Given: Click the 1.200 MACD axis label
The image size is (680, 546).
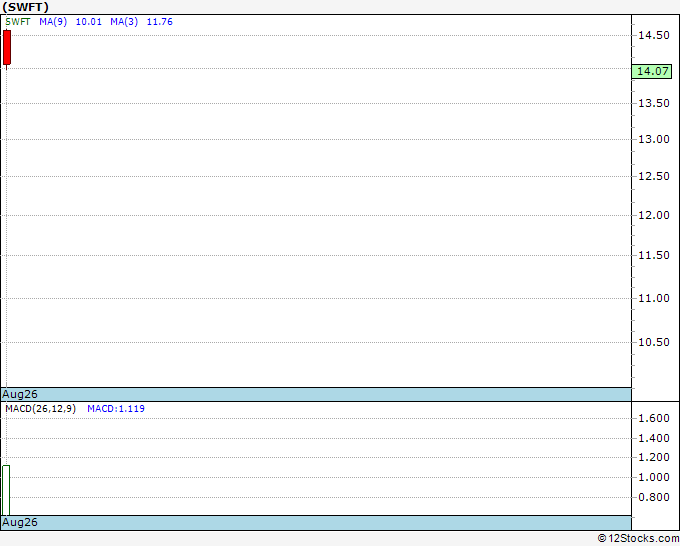Looking at the screenshot, I should pos(654,458).
